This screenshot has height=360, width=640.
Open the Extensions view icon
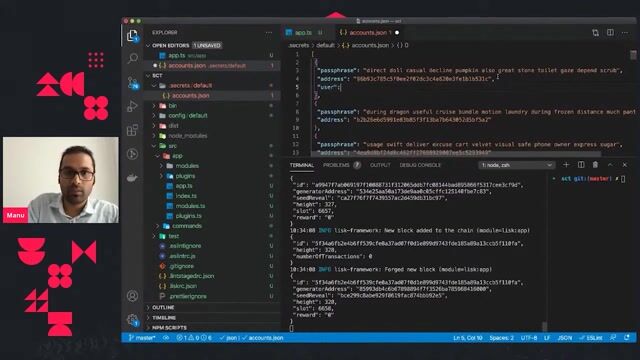[x=132, y=130]
